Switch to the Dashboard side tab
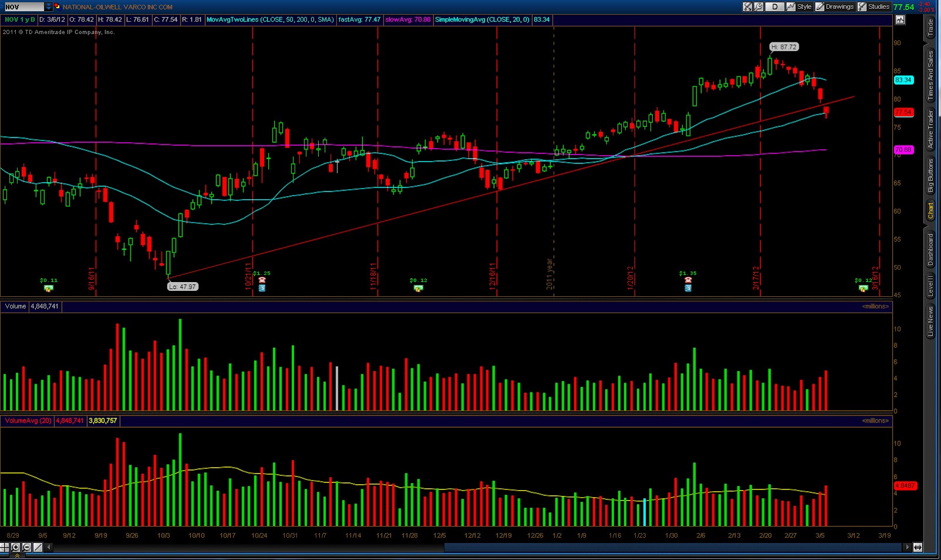The height and width of the screenshot is (560, 941). pyautogui.click(x=930, y=250)
